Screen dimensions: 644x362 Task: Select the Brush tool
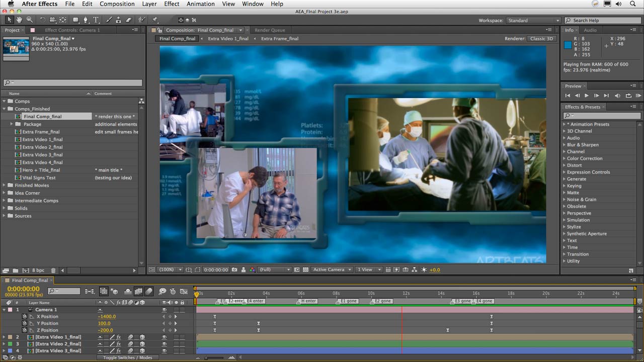109,20
